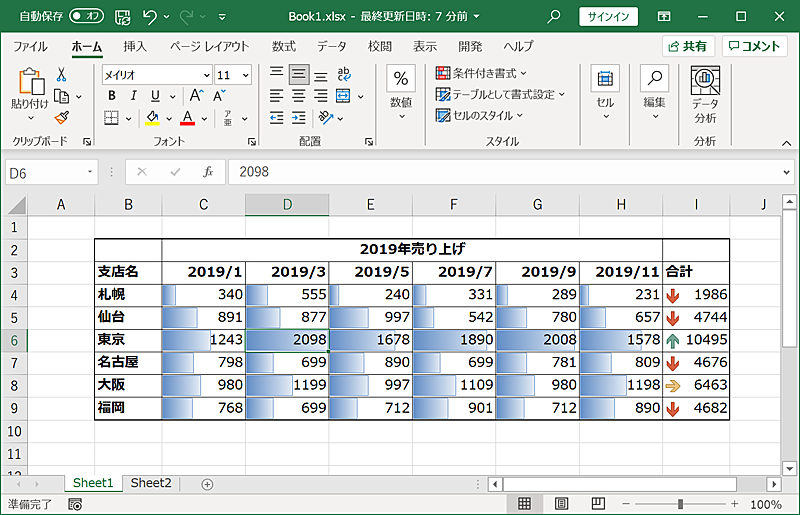Viewport: 800px width, 515px height.
Task: Undo the last action
Action: [x=149, y=17]
